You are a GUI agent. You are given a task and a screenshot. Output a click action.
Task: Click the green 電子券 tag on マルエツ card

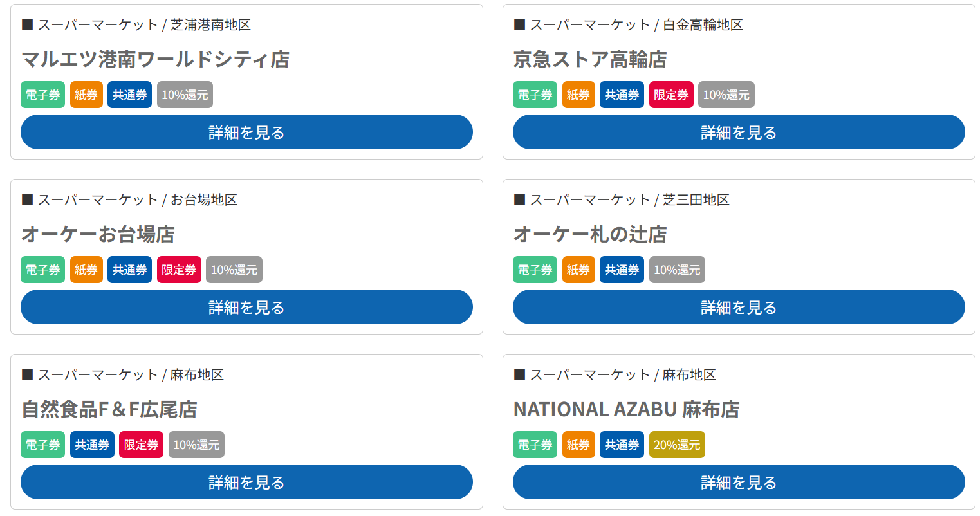coord(42,95)
